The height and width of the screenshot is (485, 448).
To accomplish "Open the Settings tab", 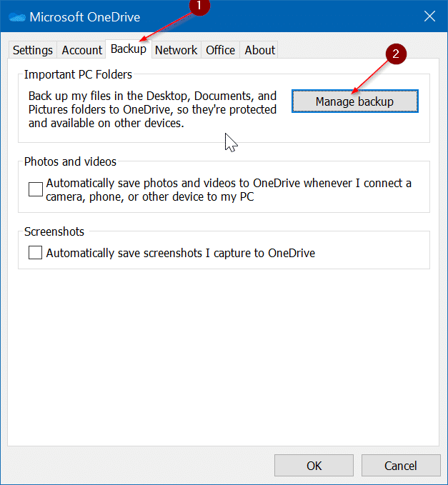I will tap(32, 50).
